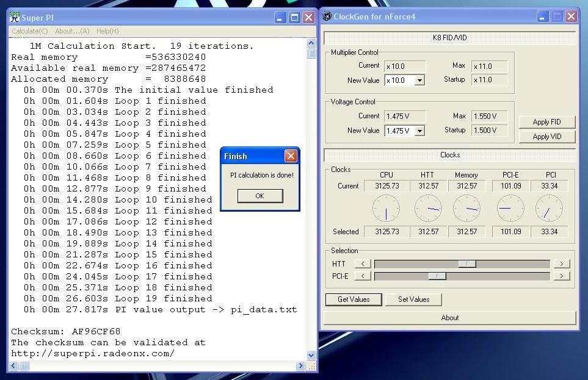588x380 pixels.
Task: Click the Get Values button
Action: click(x=354, y=299)
